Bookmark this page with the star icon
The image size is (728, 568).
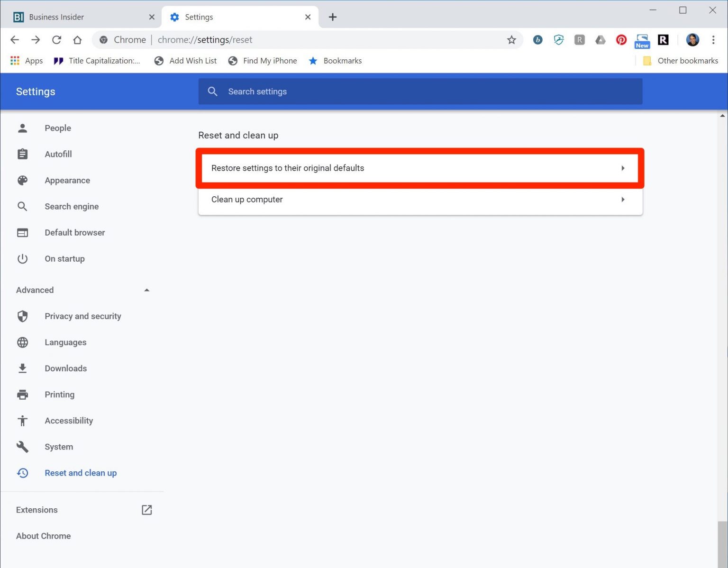(511, 40)
